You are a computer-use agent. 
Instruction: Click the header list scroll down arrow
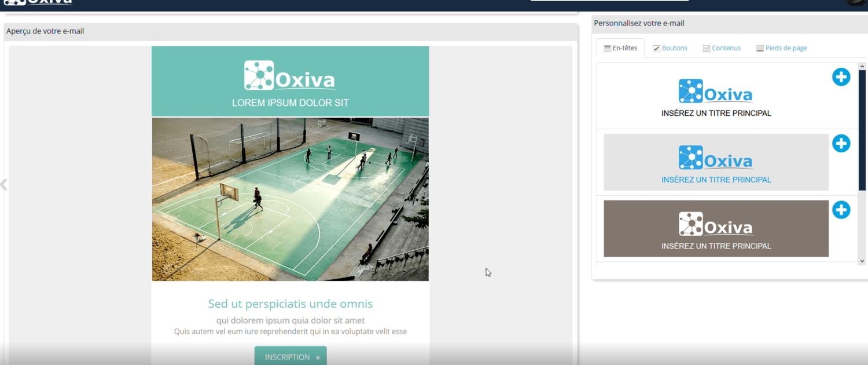pyautogui.click(x=862, y=261)
